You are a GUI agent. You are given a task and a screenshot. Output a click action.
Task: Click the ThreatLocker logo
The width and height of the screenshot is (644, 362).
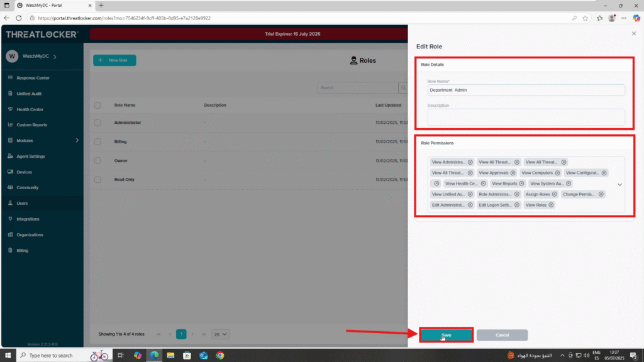click(x=42, y=34)
